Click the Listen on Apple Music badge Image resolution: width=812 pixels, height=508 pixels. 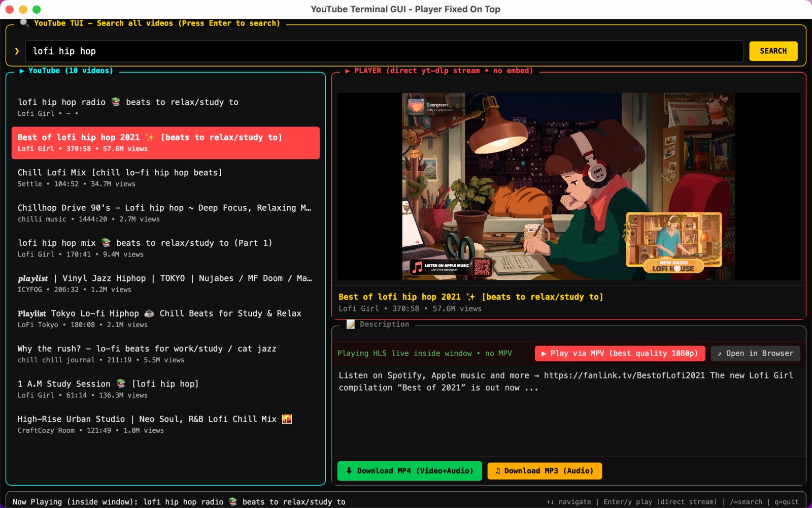click(441, 267)
